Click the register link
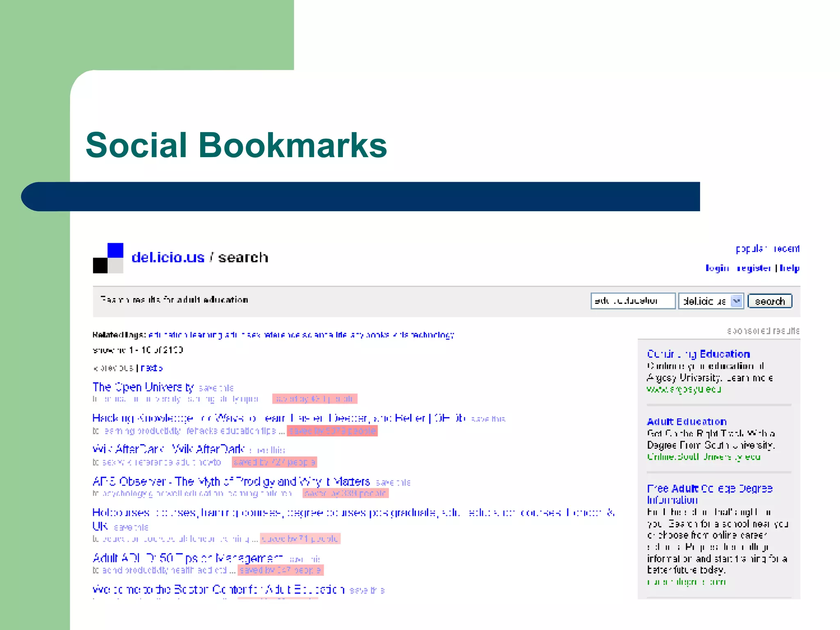This screenshot has height=630, width=840. click(x=754, y=268)
